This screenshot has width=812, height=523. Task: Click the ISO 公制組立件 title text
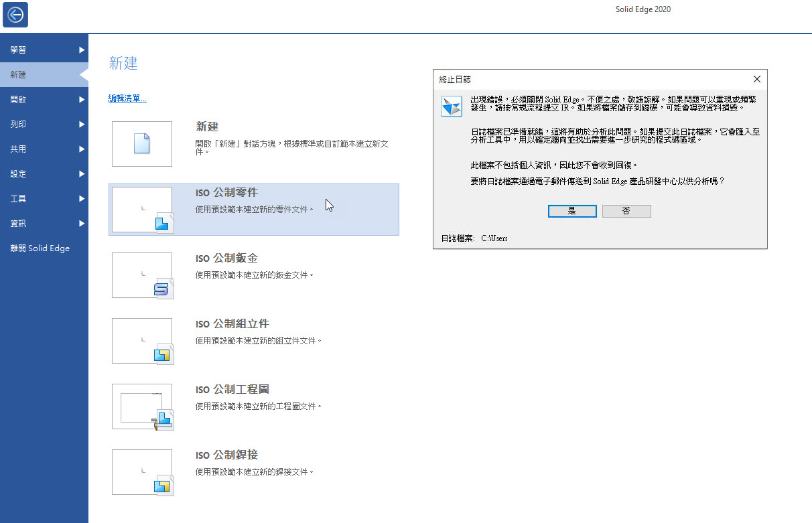(x=232, y=324)
